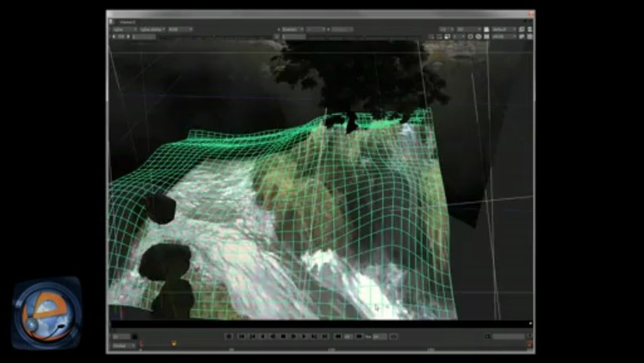Play the sequence backward

(272, 336)
